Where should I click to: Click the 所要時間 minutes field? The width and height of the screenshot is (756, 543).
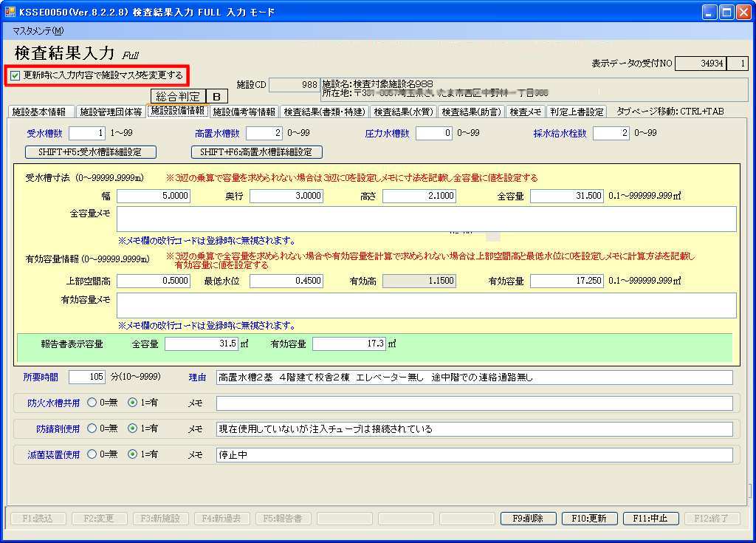[87, 378]
